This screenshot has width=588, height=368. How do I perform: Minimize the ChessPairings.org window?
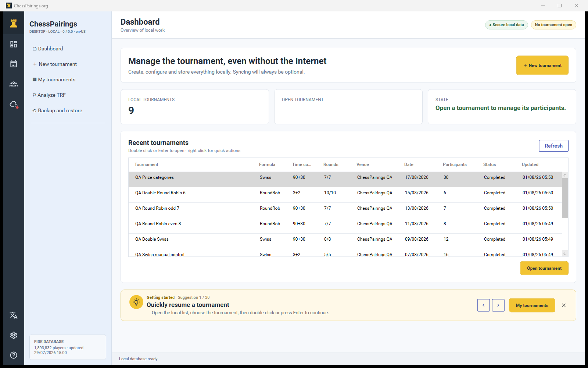pos(543,6)
